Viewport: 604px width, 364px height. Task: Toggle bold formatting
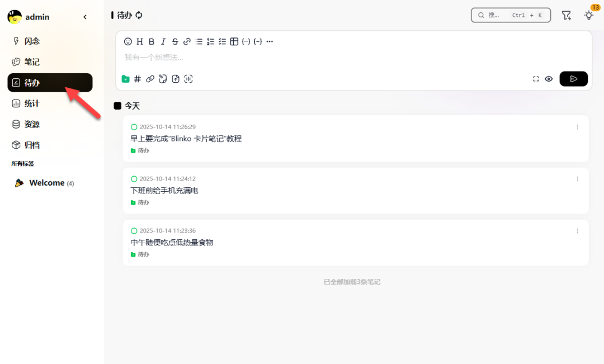(152, 41)
